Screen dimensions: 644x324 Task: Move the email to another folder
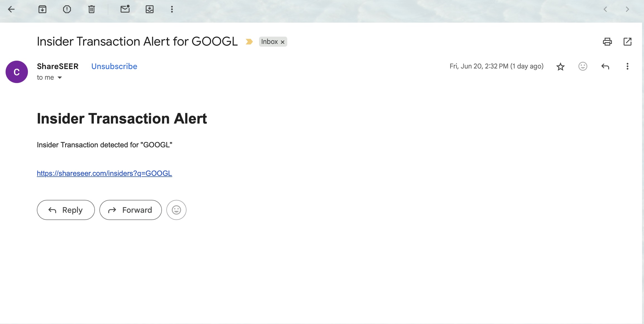coord(150,9)
